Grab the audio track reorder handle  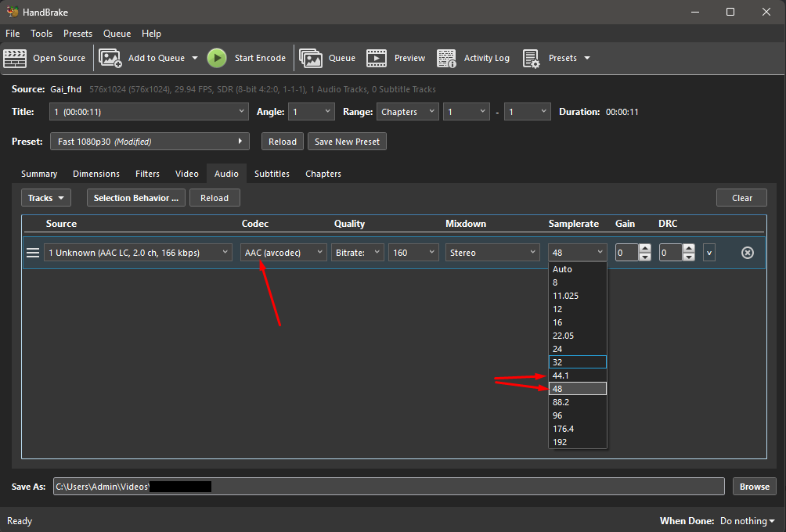33,253
